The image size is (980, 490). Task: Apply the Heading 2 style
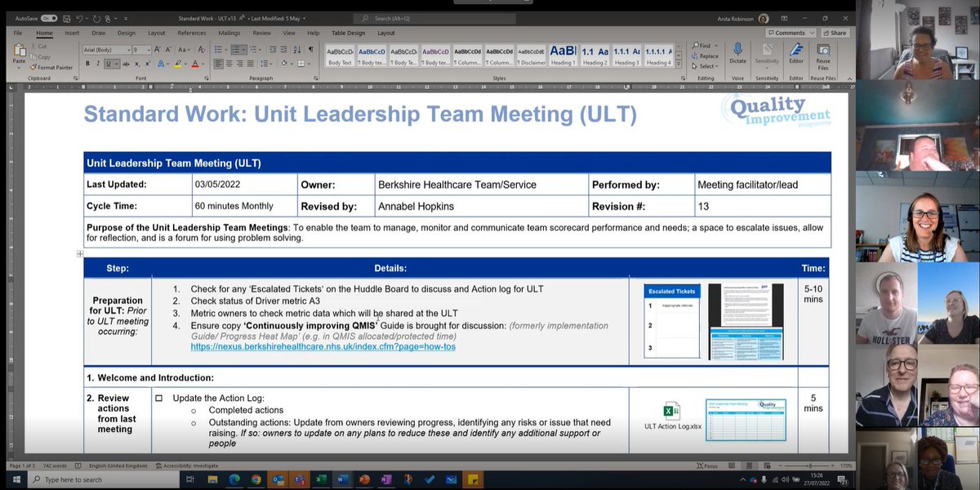[595, 55]
